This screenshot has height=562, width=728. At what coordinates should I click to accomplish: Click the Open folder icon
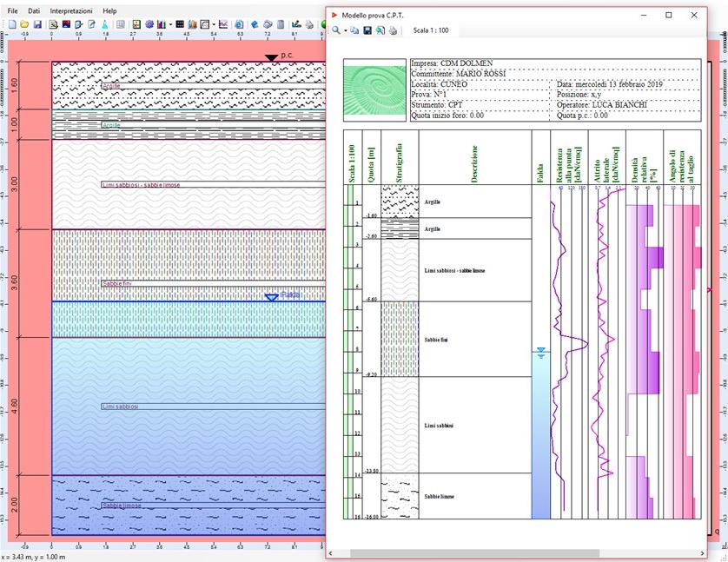click(x=26, y=24)
